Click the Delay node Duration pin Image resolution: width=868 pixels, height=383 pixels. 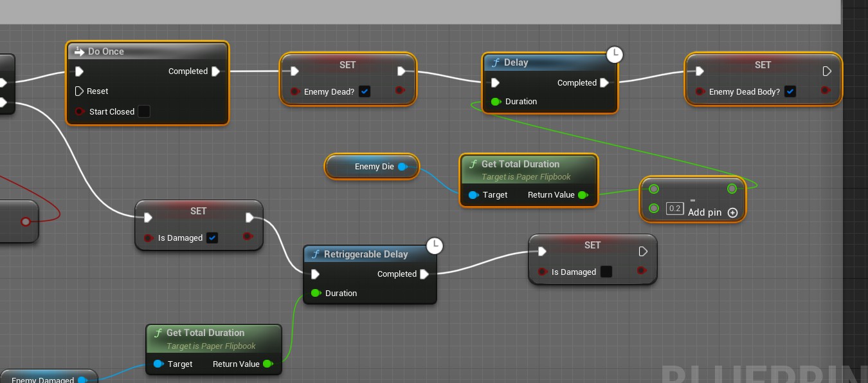pos(496,102)
